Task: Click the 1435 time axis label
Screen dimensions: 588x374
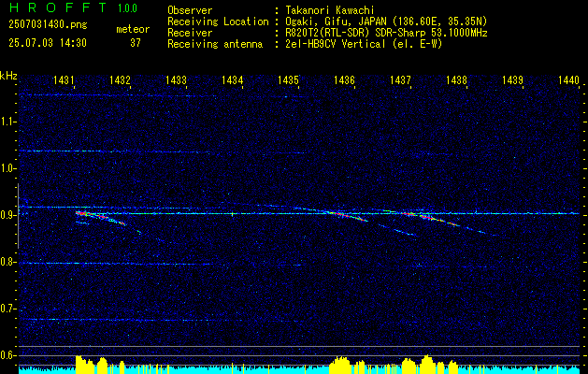Action: [288, 79]
